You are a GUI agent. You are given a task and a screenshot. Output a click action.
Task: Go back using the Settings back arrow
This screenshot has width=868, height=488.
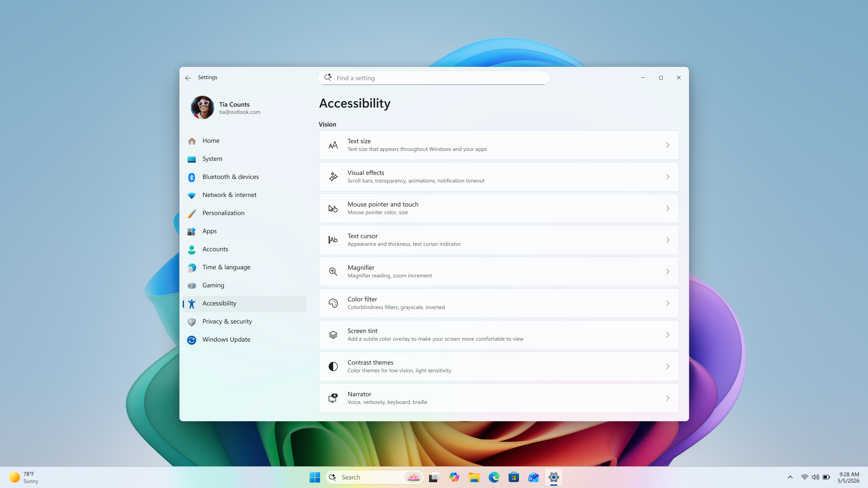[x=188, y=78]
